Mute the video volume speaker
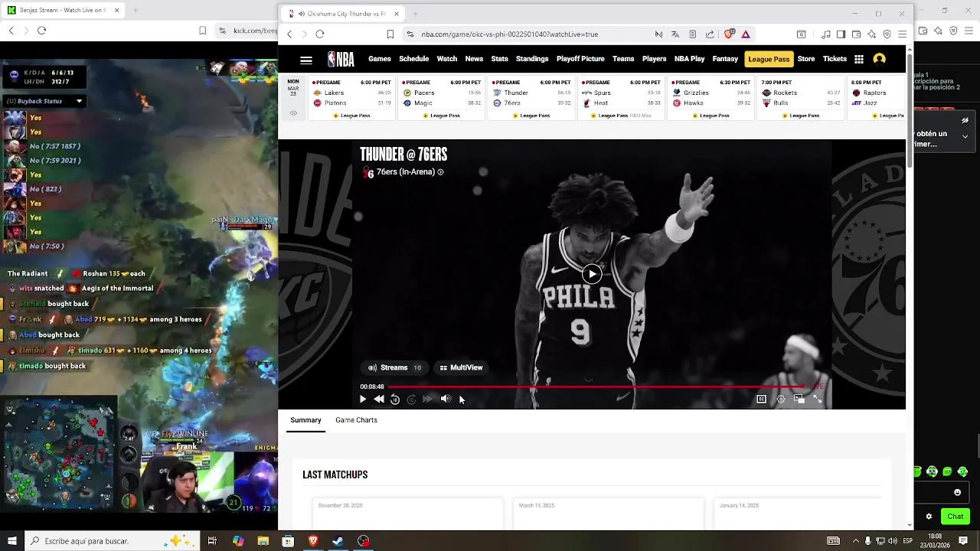 [446, 399]
